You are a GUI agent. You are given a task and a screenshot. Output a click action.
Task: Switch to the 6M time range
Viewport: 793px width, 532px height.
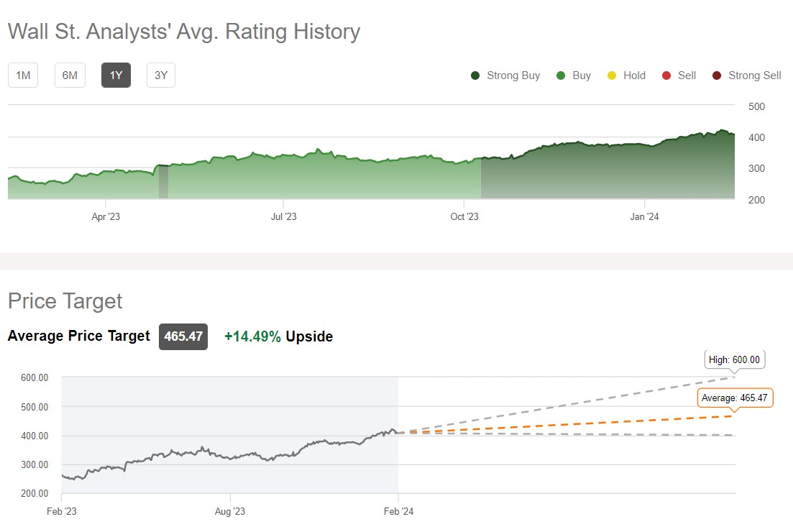[x=70, y=75]
